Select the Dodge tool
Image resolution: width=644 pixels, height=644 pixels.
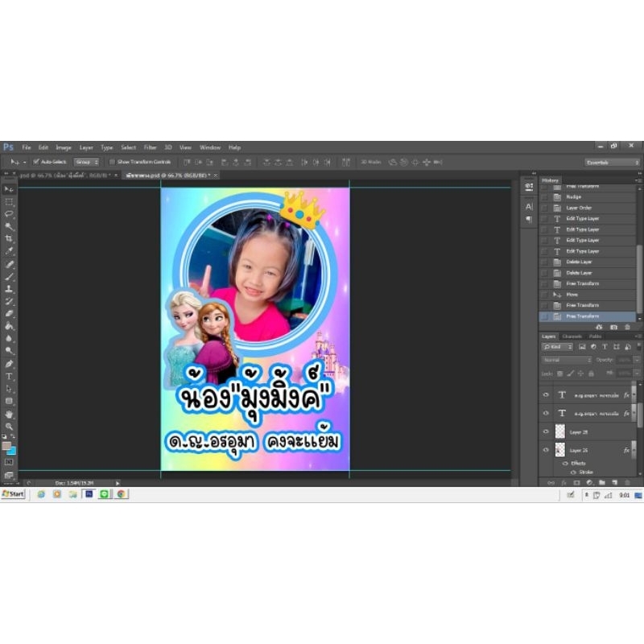coord(9,351)
